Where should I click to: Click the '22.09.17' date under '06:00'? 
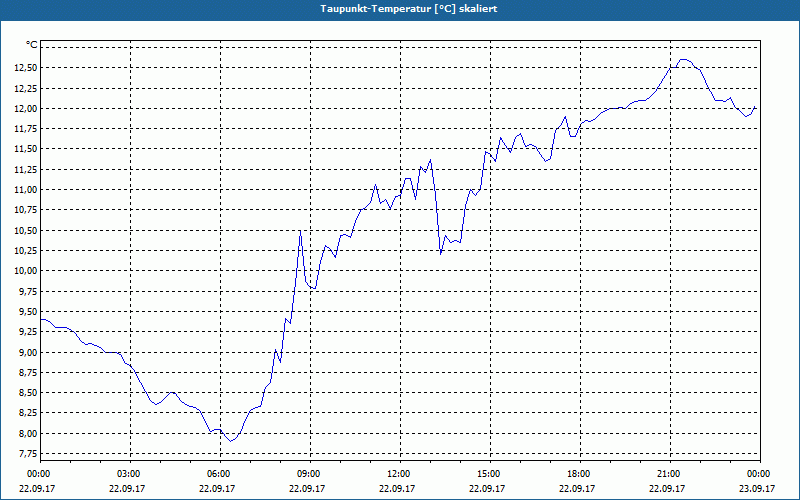(217, 489)
